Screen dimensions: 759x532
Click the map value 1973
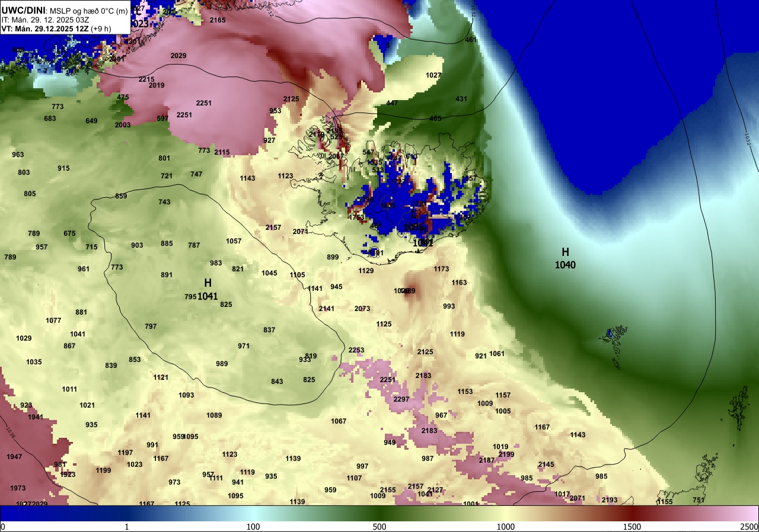pyautogui.click(x=18, y=488)
